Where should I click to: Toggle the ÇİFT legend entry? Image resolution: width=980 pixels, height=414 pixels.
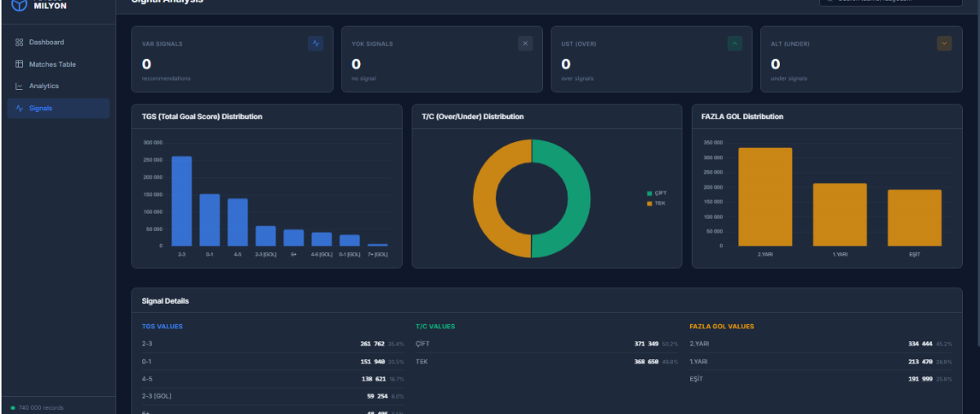(657, 193)
